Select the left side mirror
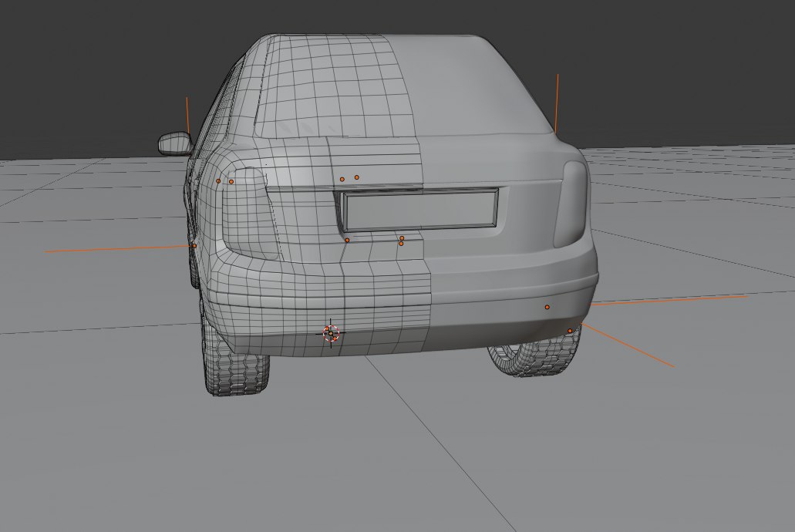This screenshot has width=795, height=532. (176, 143)
